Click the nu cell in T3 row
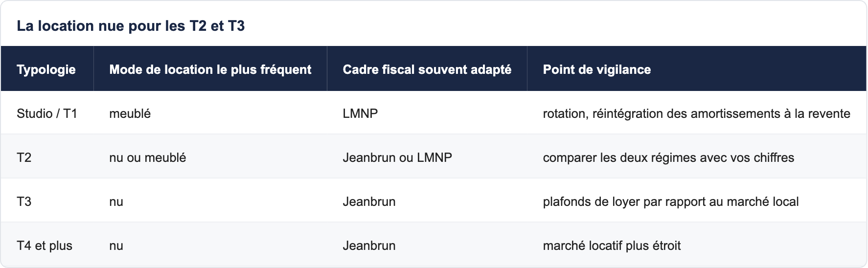868x268 pixels. pyautogui.click(x=116, y=201)
